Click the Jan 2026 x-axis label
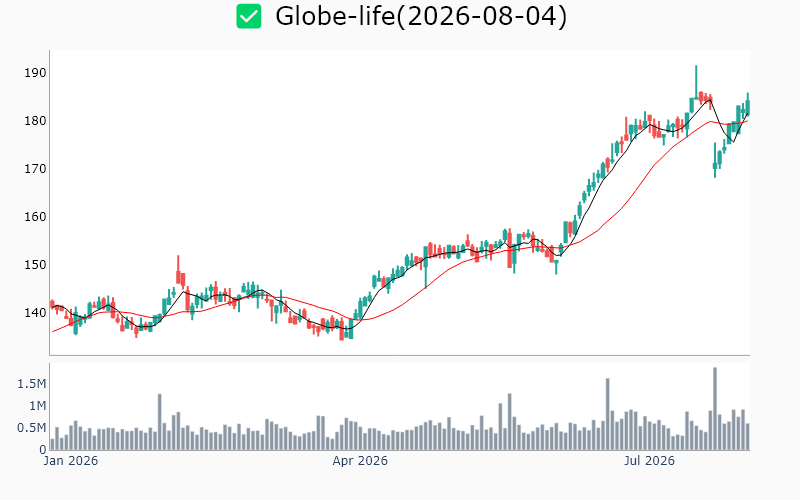This screenshot has width=800, height=500. 70,461
